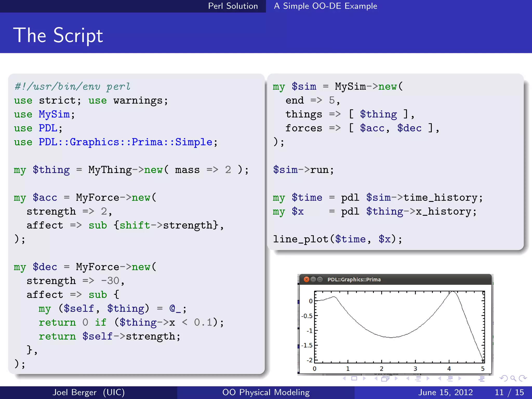Click 'strength => 2,' in the code
Screen dimensions: 532x399
[x=69, y=211]
